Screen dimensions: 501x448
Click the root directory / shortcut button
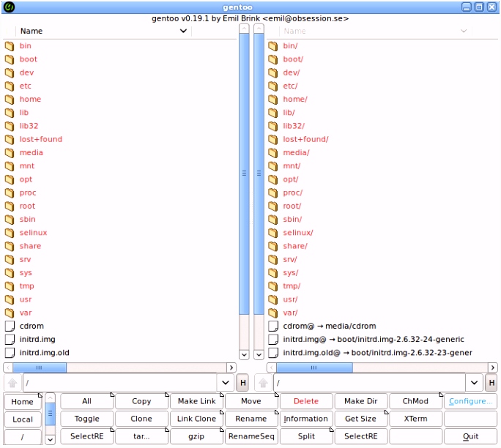23,437
